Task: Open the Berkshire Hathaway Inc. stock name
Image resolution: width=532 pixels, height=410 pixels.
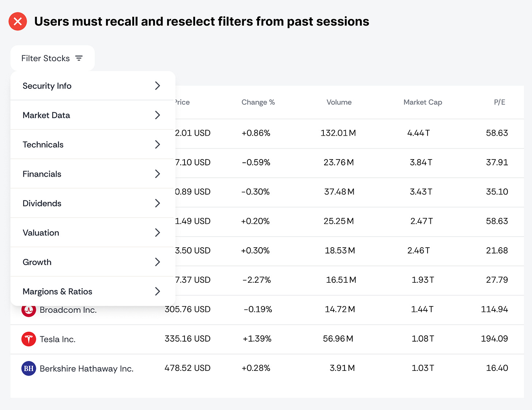Action: [x=86, y=369]
